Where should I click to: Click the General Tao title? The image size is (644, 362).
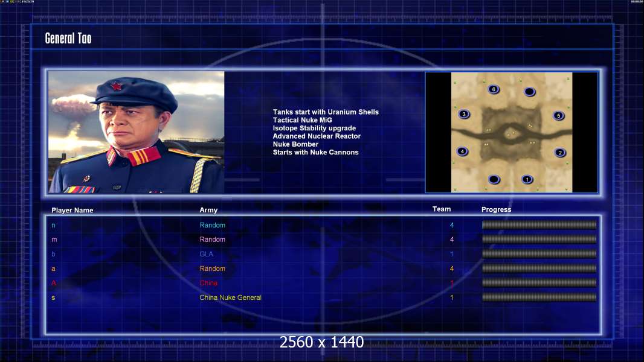pos(68,39)
